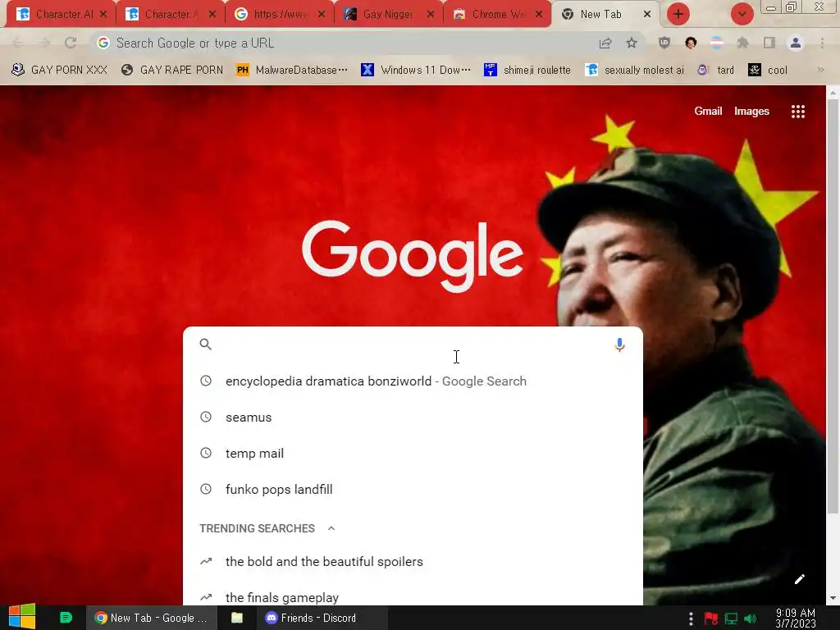The width and height of the screenshot is (840, 630).
Task: Go back with the back arrow
Action: 18,43
